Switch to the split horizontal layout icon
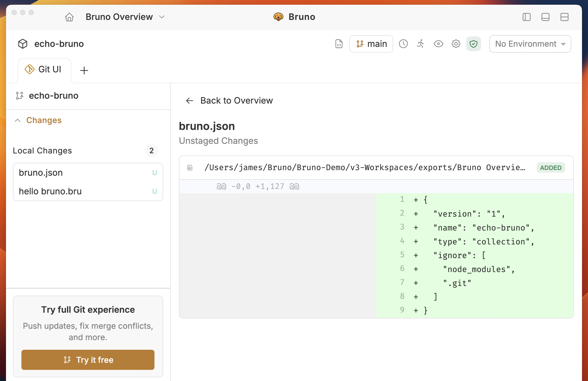Viewport: 588px width, 381px height. click(x=564, y=17)
